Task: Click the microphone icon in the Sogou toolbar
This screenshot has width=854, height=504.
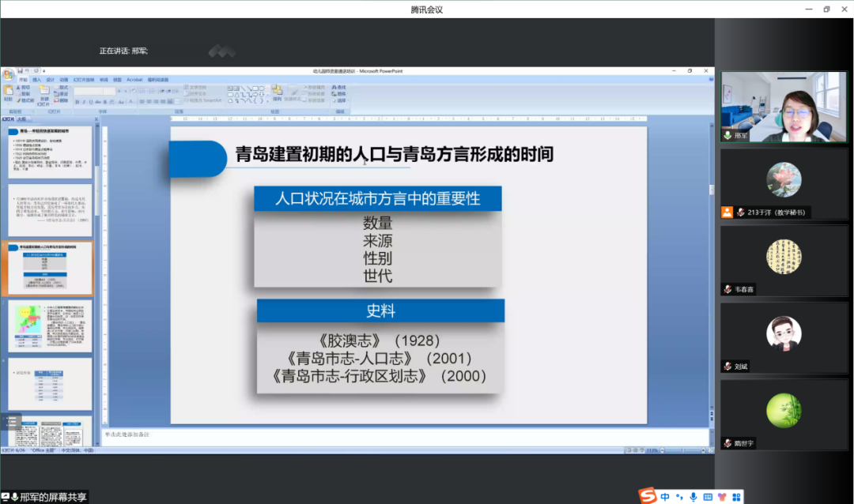Action: click(x=693, y=497)
